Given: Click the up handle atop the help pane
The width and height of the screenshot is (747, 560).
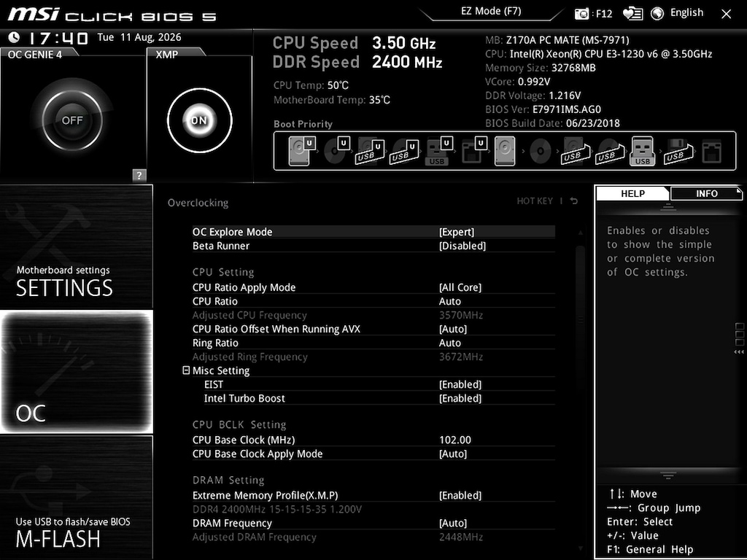Looking at the screenshot, I should pos(668,206).
